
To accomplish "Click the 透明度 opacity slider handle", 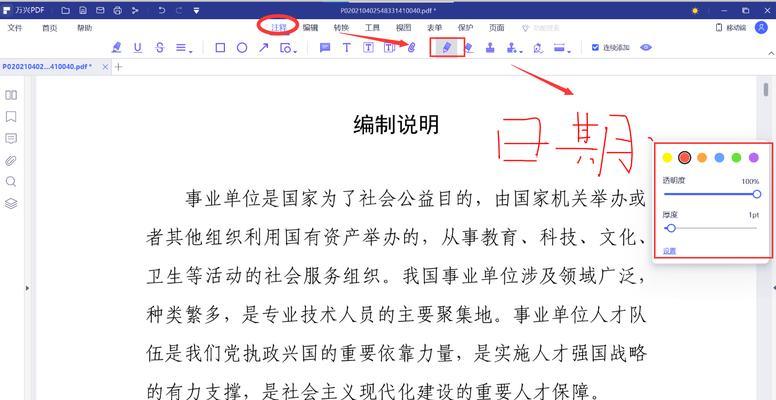I will [x=757, y=194].
